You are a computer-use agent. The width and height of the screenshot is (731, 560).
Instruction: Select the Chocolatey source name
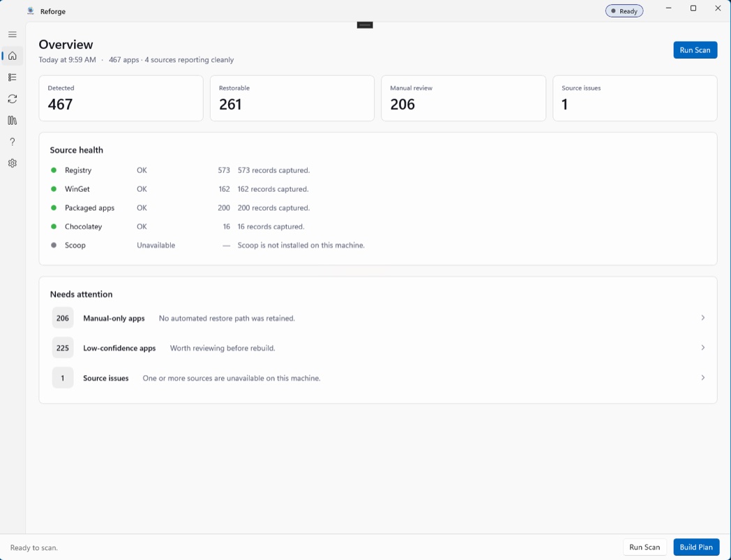[x=83, y=227]
